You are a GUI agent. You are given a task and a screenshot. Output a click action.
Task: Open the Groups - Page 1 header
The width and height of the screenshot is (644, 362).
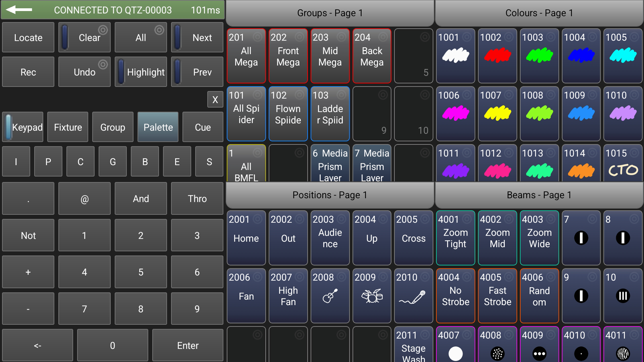[330, 13]
